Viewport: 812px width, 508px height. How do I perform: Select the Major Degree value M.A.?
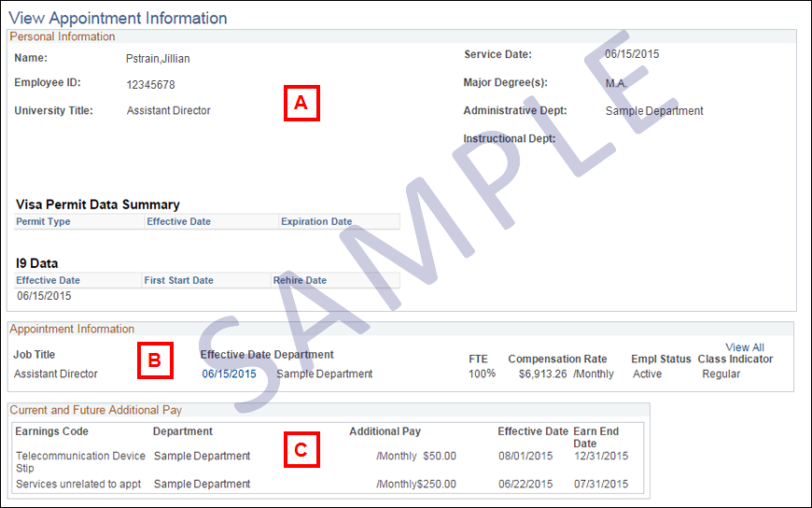(x=616, y=83)
